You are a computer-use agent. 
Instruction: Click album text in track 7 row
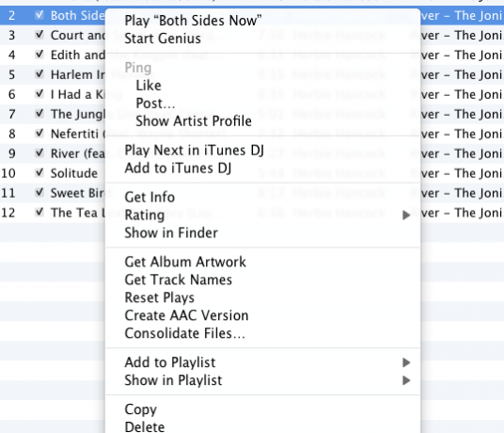pos(463,114)
